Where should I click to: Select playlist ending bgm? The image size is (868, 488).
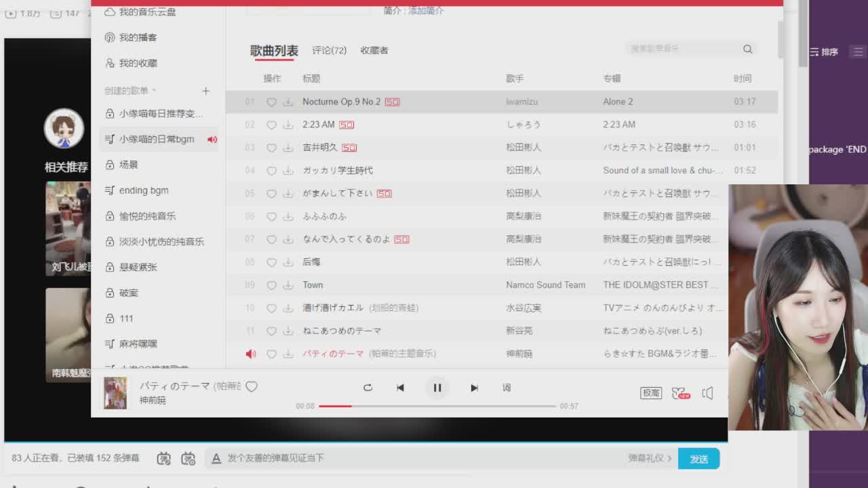tap(143, 190)
